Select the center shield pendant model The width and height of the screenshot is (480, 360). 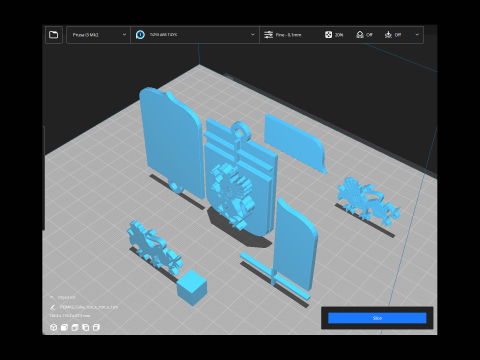pos(241,180)
